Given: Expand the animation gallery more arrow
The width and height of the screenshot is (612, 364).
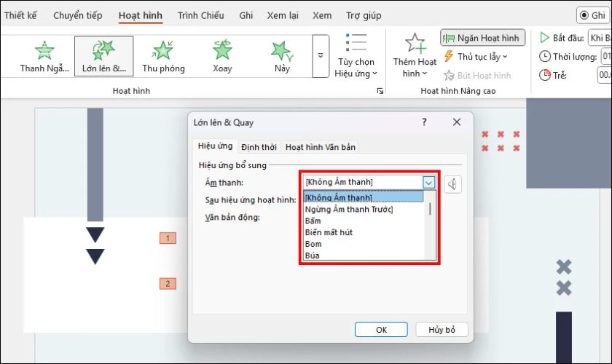Looking at the screenshot, I should pyautogui.click(x=321, y=56).
